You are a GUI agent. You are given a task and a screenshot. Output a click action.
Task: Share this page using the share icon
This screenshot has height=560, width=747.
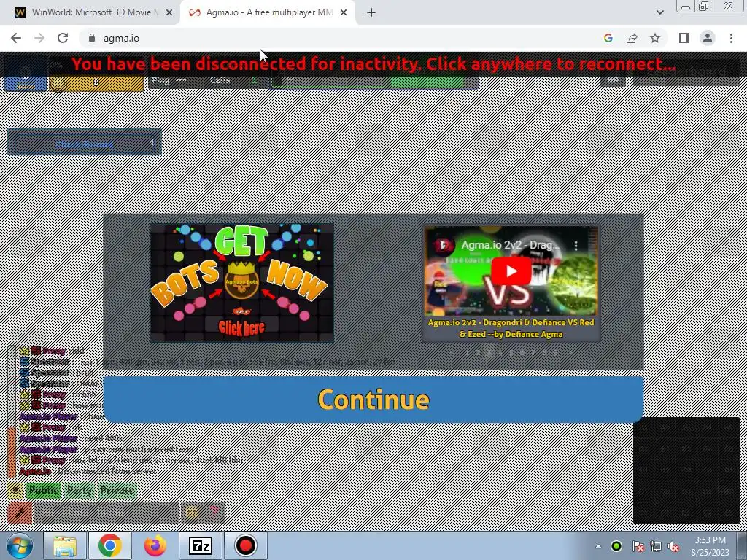[632, 38]
